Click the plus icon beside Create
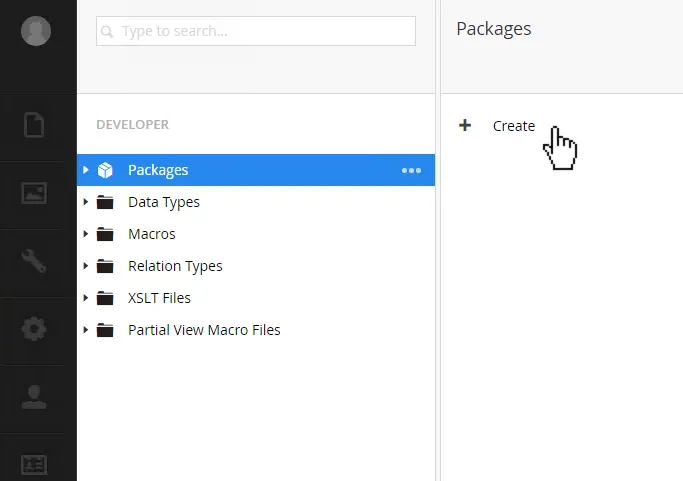Viewport: 683px width, 481px height. point(464,126)
